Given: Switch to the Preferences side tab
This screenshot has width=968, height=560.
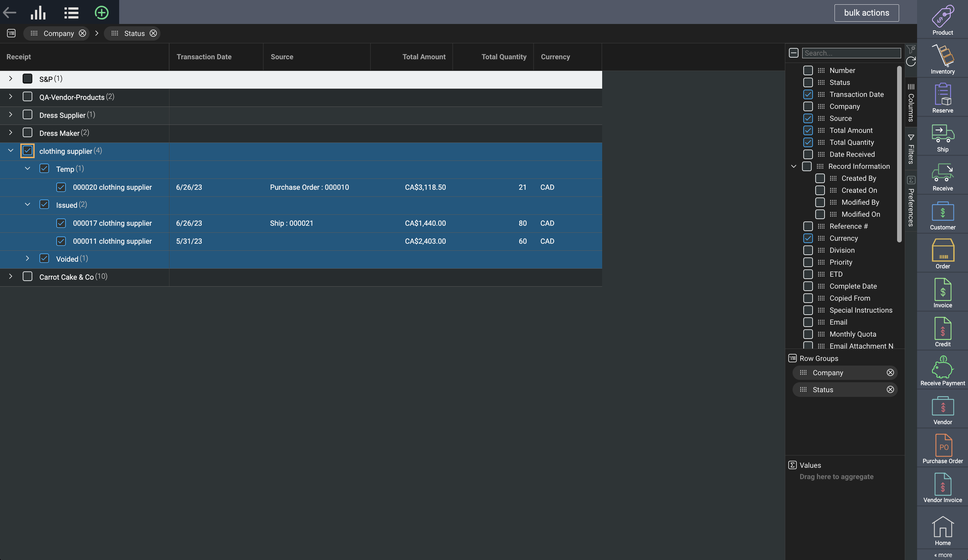Looking at the screenshot, I should pyautogui.click(x=911, y=202).
